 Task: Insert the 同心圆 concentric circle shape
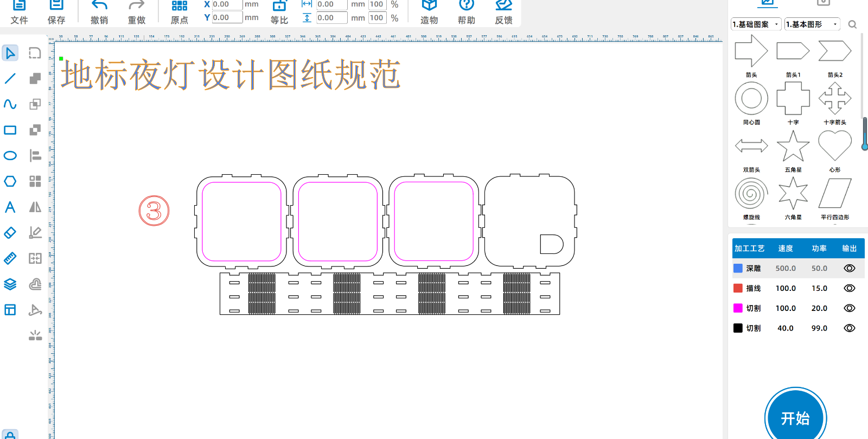751,98
